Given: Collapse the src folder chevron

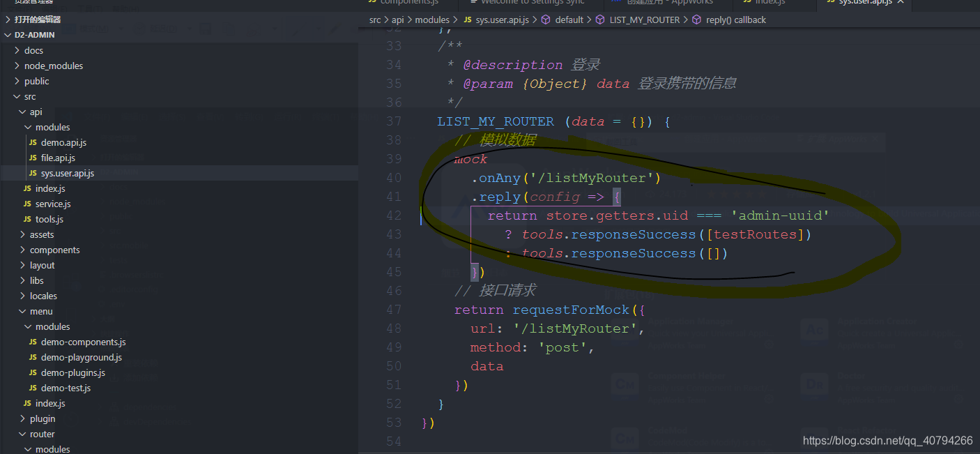Looking at the screenshot, I should point(17,96).
